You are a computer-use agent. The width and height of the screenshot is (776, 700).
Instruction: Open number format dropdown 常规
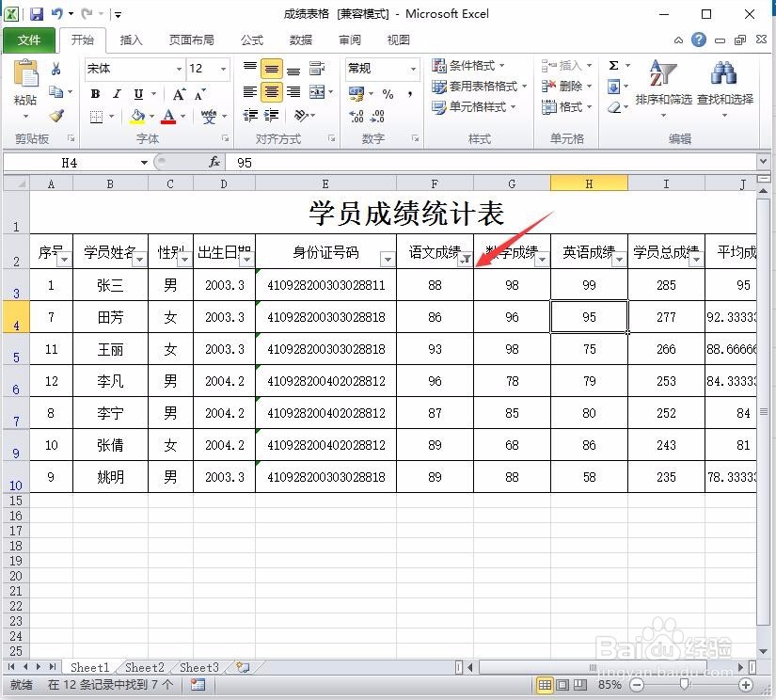pyautogui.click(x=413, y=69)
